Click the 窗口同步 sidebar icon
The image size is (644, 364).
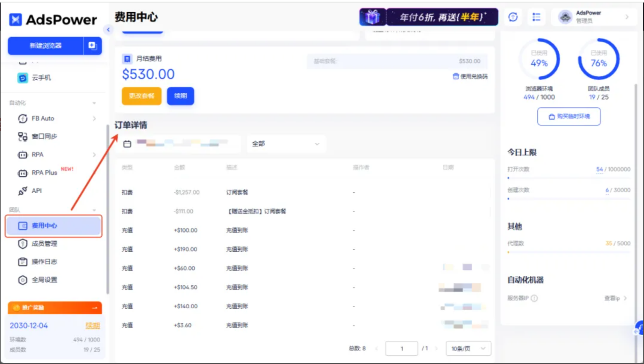coord(23,136)
